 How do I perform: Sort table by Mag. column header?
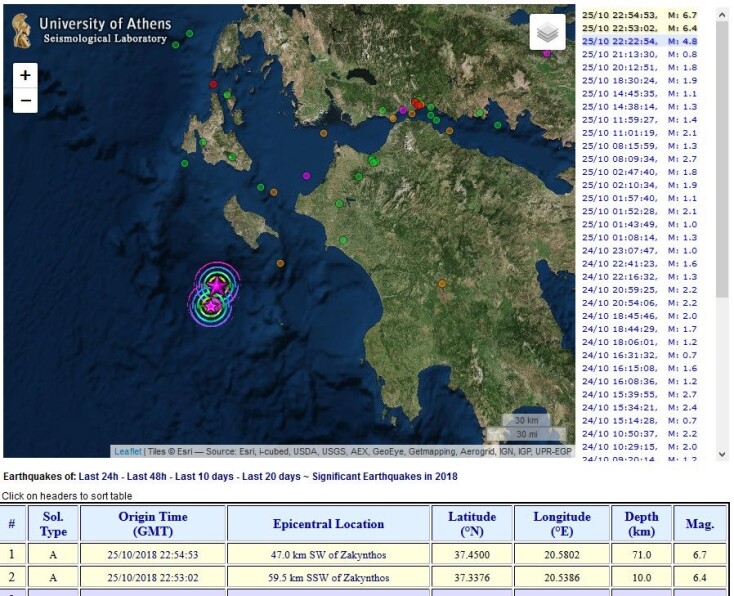(699, 524)
